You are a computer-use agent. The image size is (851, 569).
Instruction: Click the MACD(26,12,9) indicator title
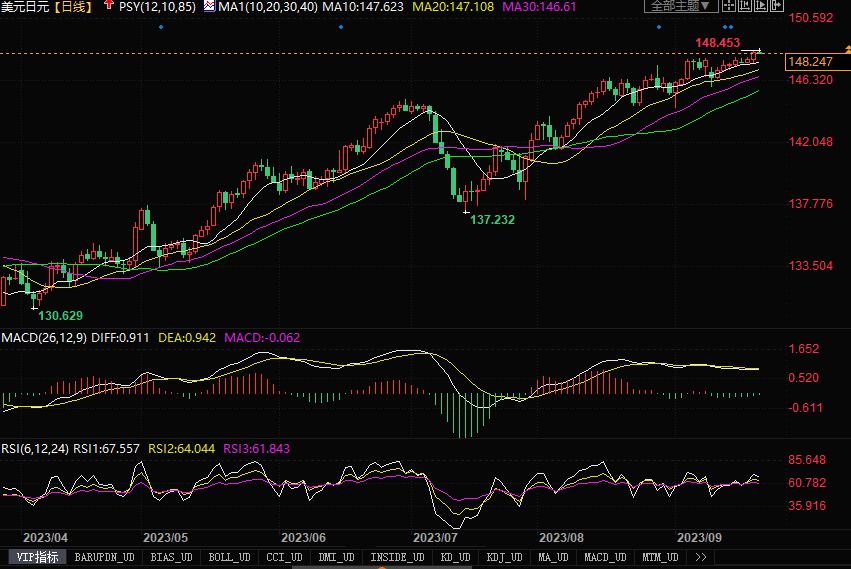pyautogui.click(x=43, y=338)
